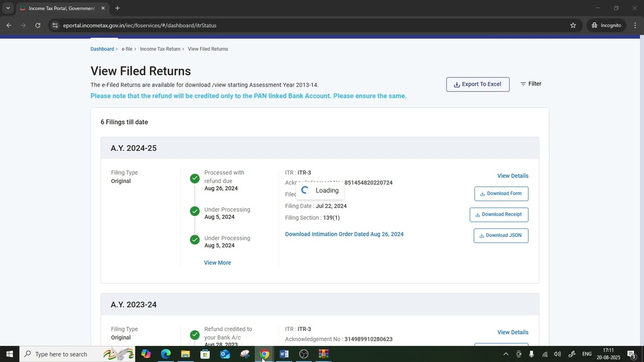Click the microphone tray icon
This screenshot has width=644, height=362.
pyautogui.click(x=531, y=354)
